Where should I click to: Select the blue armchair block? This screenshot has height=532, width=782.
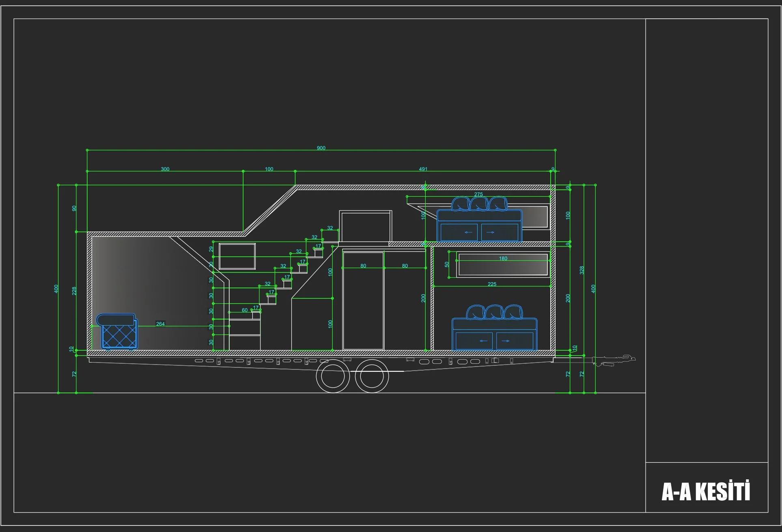[x=117, y=331]
